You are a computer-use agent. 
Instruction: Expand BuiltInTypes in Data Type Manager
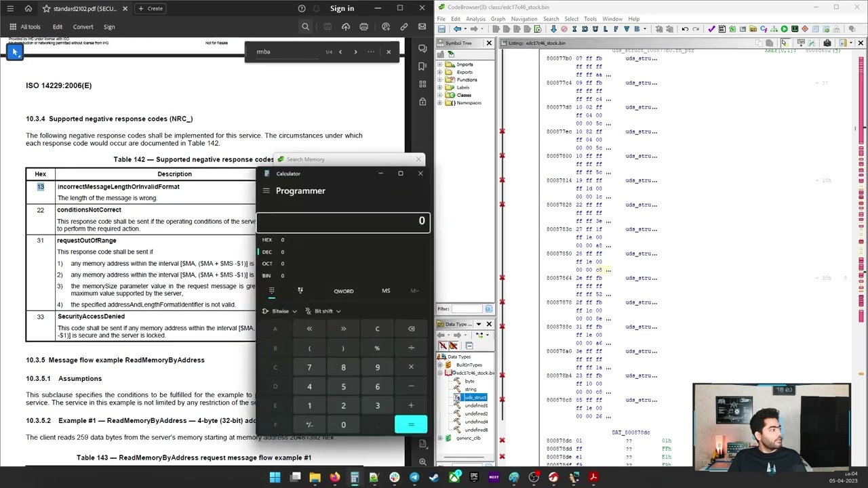[440, 365]
